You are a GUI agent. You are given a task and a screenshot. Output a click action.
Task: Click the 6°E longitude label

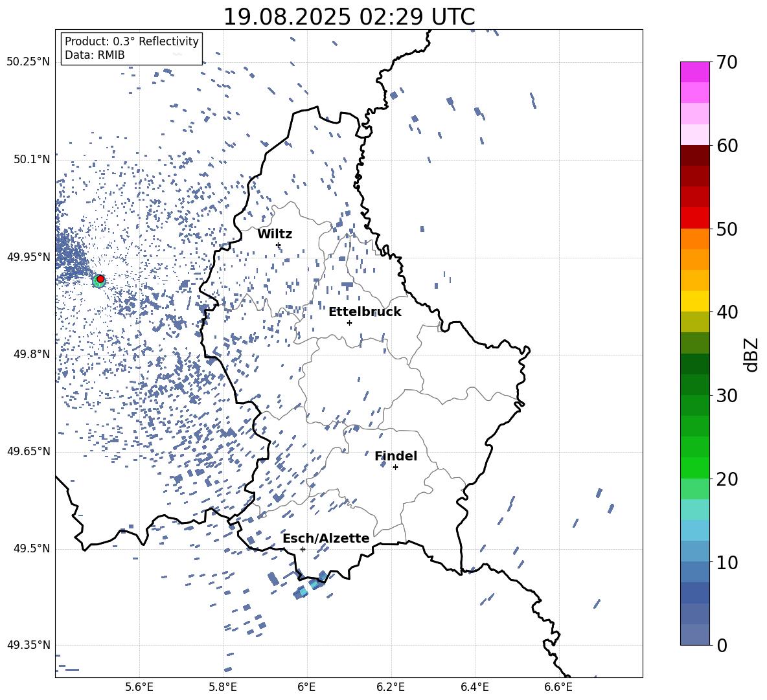pyautogui.click(x=306, y=687)
